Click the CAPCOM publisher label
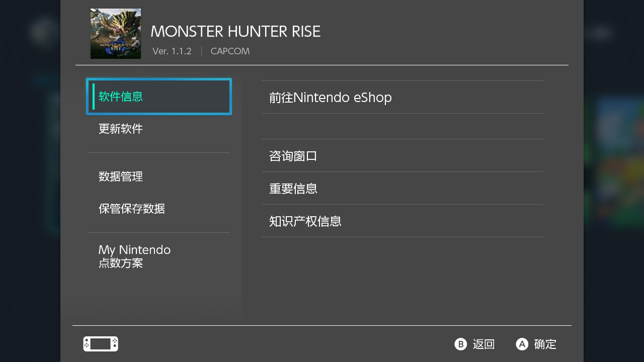 pyautogui.click(x=230, y=51)
